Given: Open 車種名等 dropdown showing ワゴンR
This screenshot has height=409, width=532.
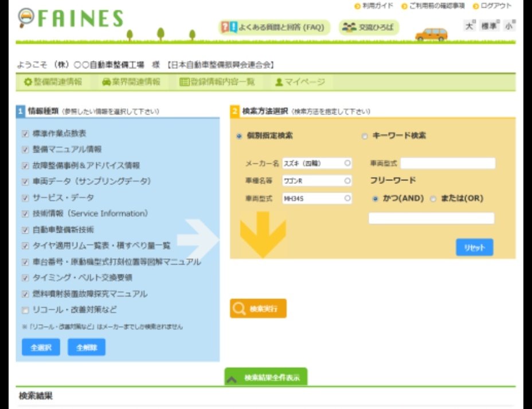Looking at the screenshot, I should (317, 181).
